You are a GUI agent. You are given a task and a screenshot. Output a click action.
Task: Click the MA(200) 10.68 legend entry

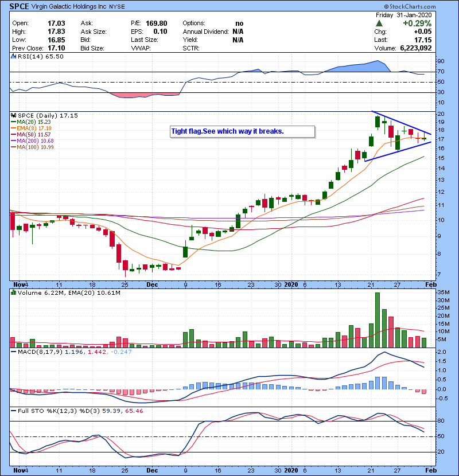pyautogui.click(x=32, y=141)
